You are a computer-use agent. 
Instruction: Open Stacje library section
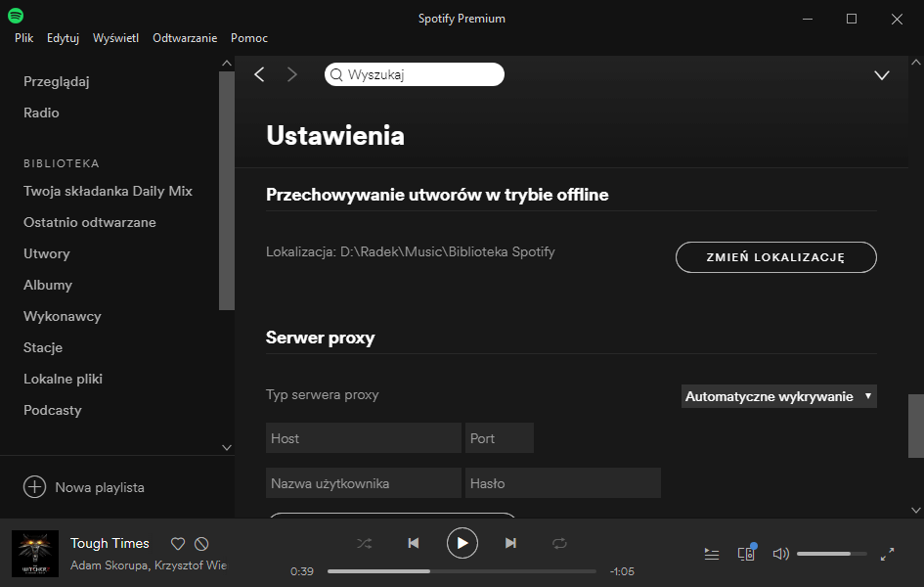(x=43, y=347)
